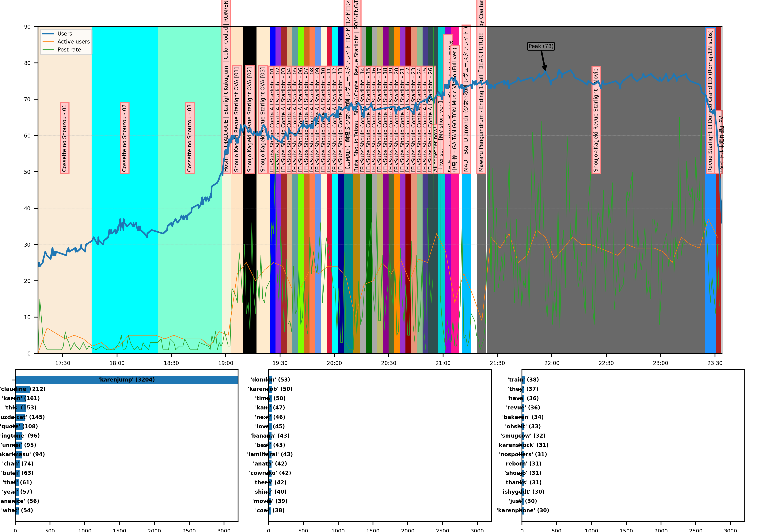Image resolution: width=760 pixels, height=532 pixels.
Task: Click the 'Revue Starlight OVA [02]' label
Action: 250,119
